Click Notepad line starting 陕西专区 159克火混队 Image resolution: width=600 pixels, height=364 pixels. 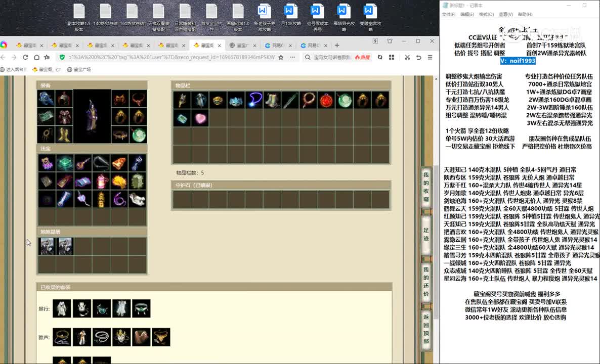[509, 177]
